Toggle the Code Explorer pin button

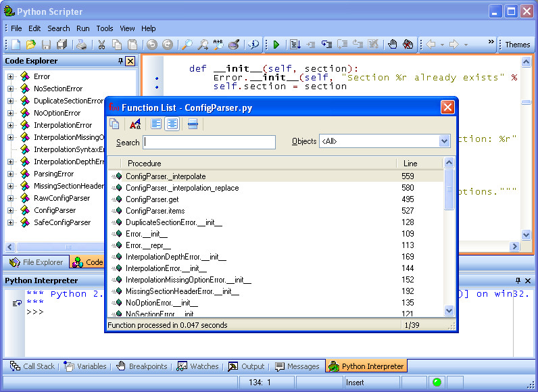(120, 61)
